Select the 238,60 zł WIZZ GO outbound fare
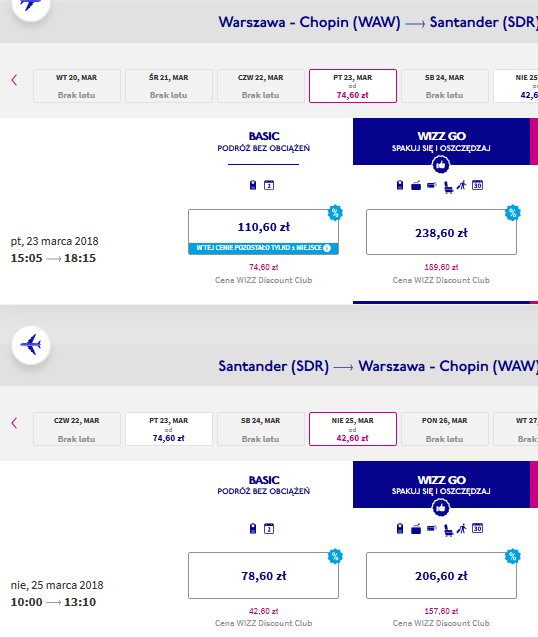 click(x=441, y=232)
